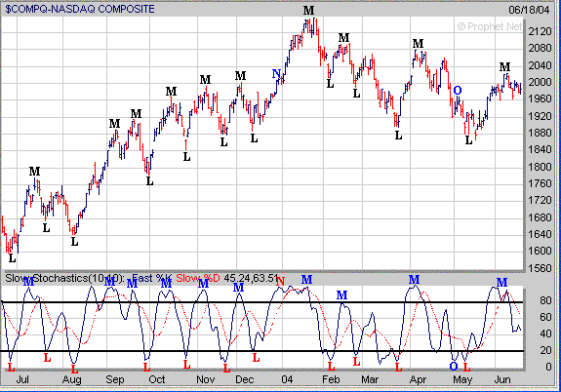Click the Apr month label
561x392 pixels.
(418, 380)
